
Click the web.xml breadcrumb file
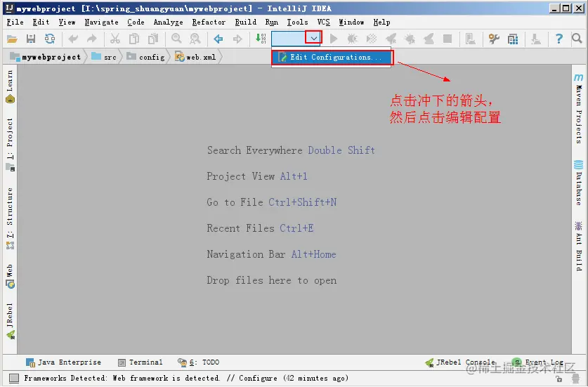click(195, 57)
